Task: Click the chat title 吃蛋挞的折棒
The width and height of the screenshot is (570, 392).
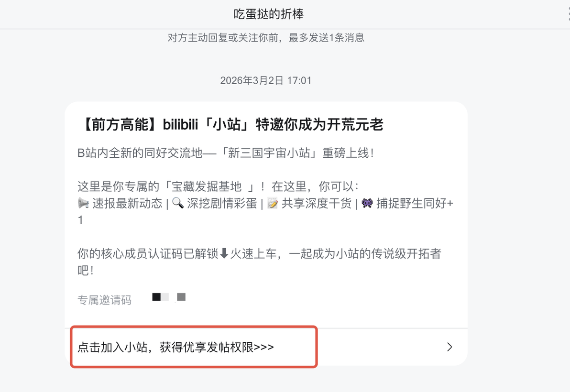Action: [x=268, y=14]
